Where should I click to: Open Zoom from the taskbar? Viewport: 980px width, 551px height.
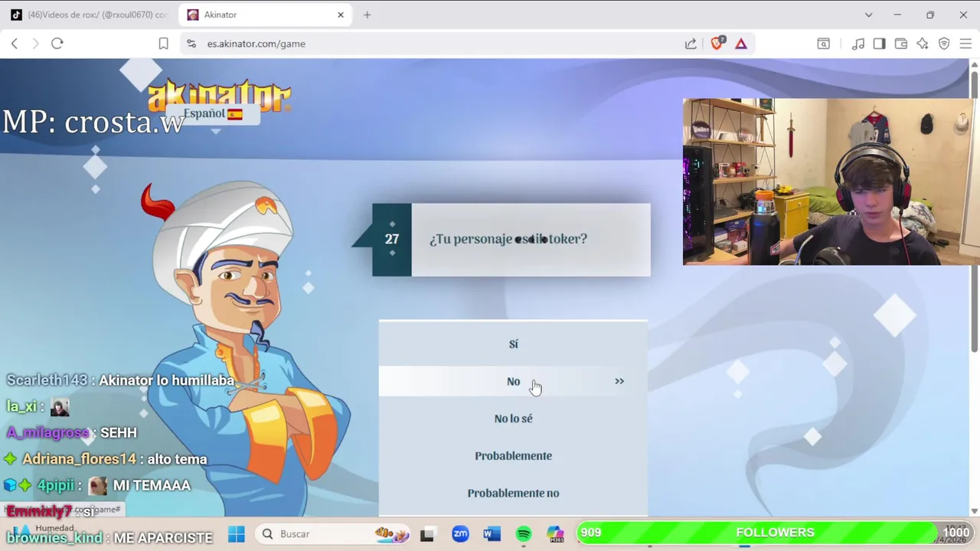click(460, 533)
